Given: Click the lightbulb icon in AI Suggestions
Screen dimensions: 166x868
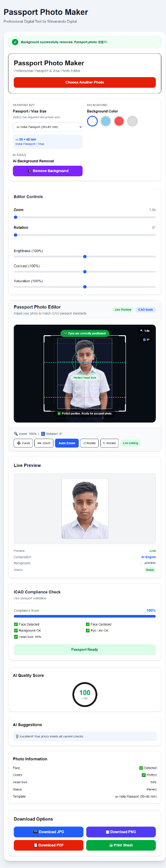Looking at the screenshot, I should [x=17, y=736].
